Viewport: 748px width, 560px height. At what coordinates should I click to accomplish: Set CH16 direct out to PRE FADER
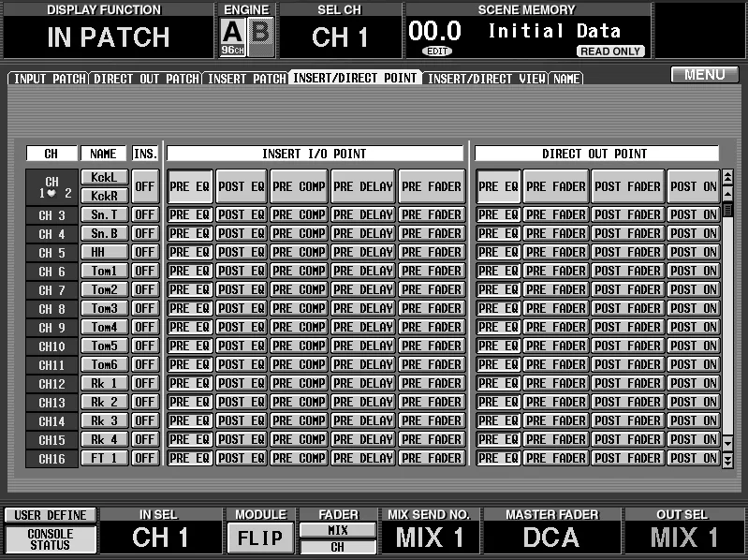coord(556,459)
